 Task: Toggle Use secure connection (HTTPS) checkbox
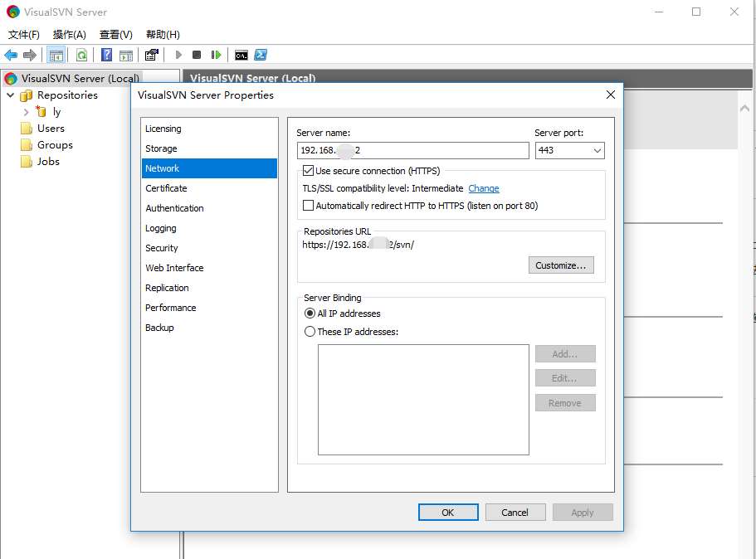[308, 171]
